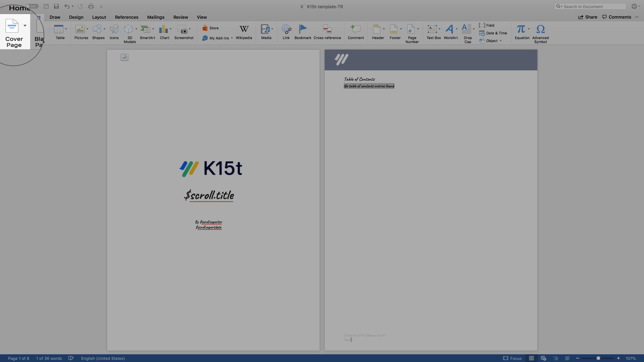The height and width of the screenshot is (362, 644).
Task: Expand the Cover Page dropdown arrow
Action: point(25,26)
